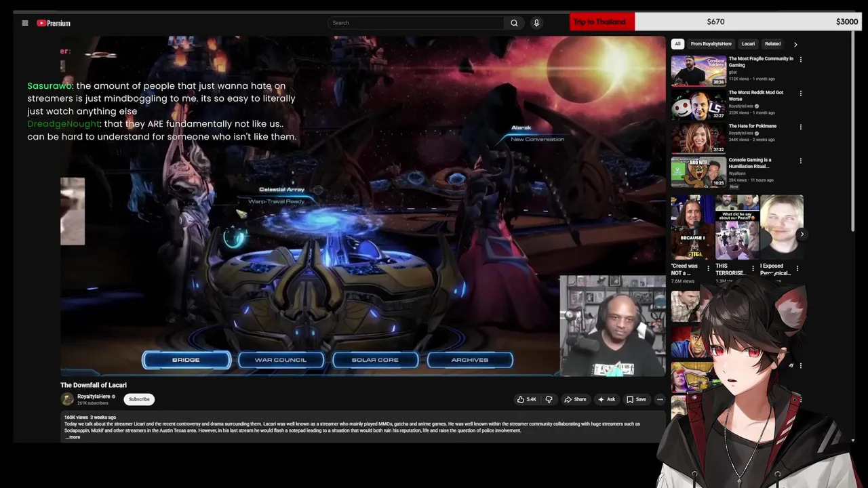Open options for the Creed short
This screenshot has height=488, width=868.
pos(708,268)
